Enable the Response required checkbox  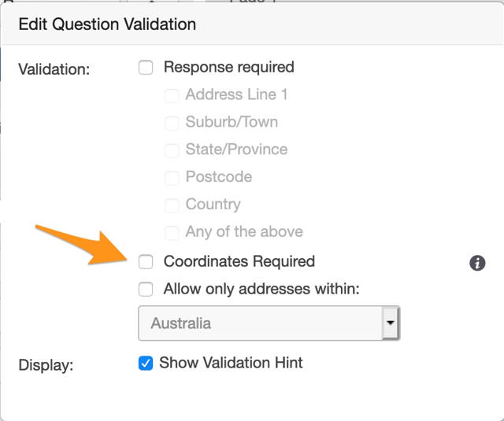[x=146, y=68]
